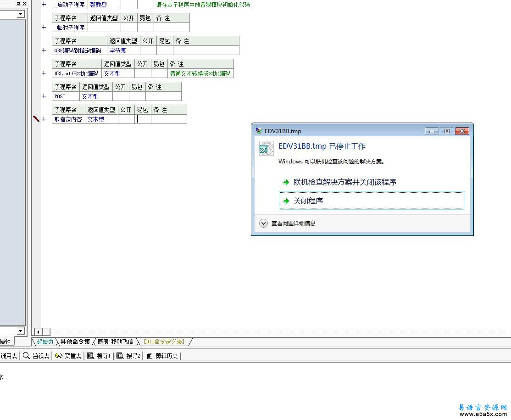The image size is (511, 420).
Task: Click the remark cell of 取指定内容 row
Action: tap(169, 119)
